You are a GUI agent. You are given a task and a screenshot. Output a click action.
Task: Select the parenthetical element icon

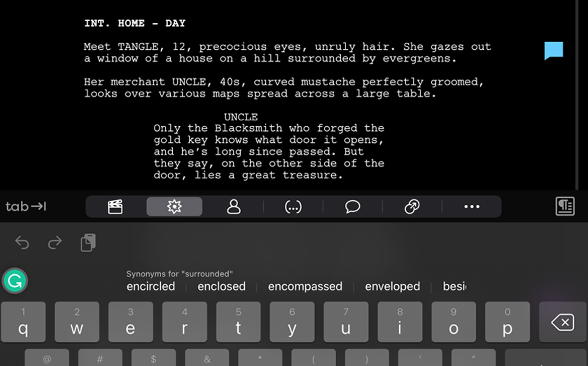pyautogui.click(x=293, y=207)
